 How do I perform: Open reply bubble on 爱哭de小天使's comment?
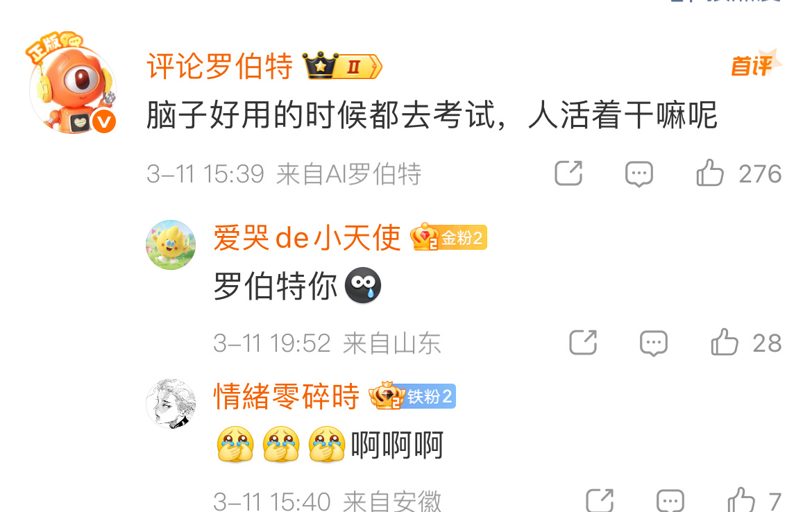[654, 343]
